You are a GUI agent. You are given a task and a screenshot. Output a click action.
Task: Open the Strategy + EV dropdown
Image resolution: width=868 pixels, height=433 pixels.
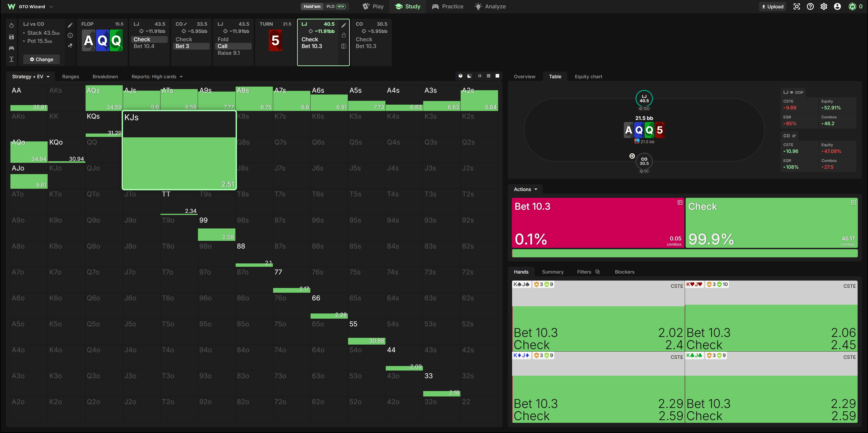[x=31, y=77]
